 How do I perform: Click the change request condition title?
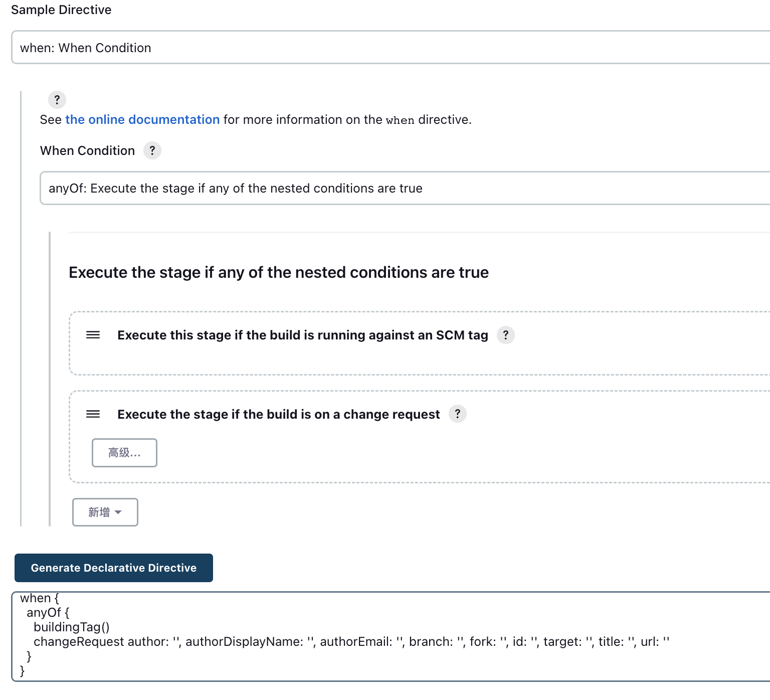tap(279, 414)
